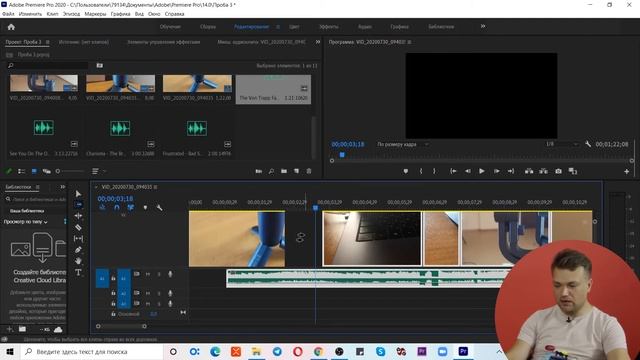640x360 pixels.
Task: Open playback resolution dropdown 1/8
Action: pos(562,144)
